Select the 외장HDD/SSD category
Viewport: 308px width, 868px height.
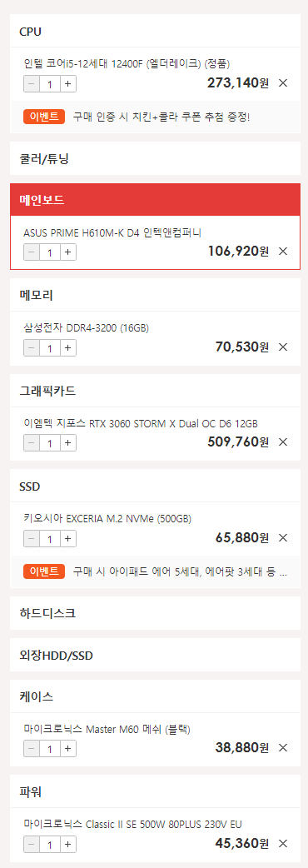pos(155,656)
